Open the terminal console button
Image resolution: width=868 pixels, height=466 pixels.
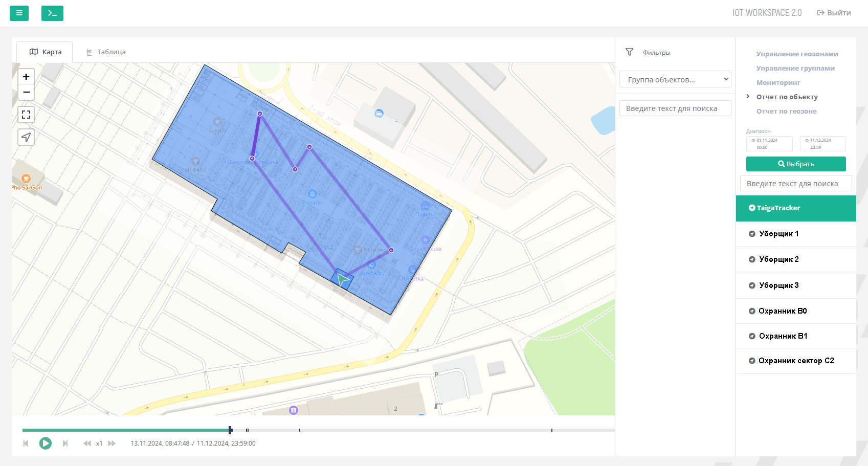coord(52,13)
